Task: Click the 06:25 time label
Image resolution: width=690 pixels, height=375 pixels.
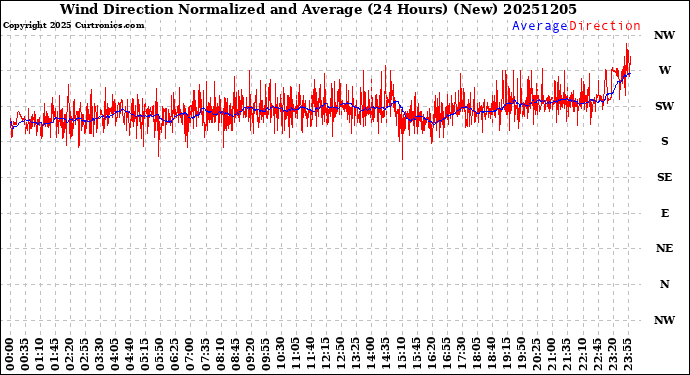Action: [175, 354]
